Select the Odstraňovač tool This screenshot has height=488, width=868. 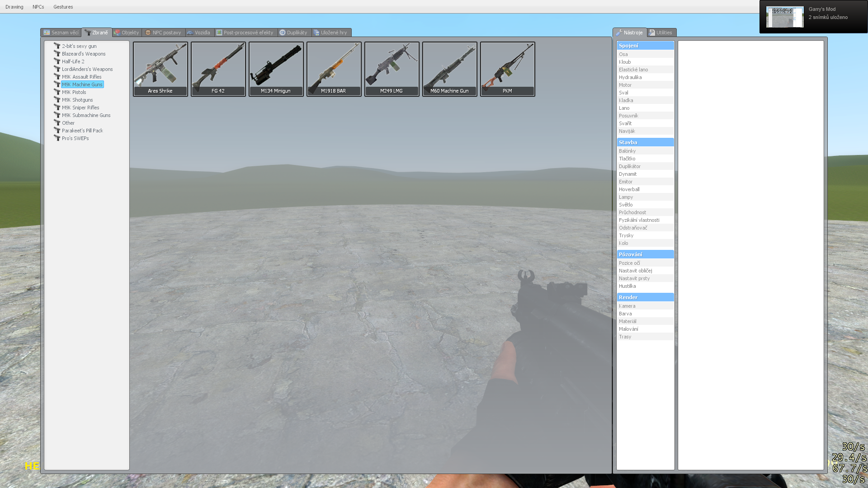pyautogui.click(x=645, y=228)
